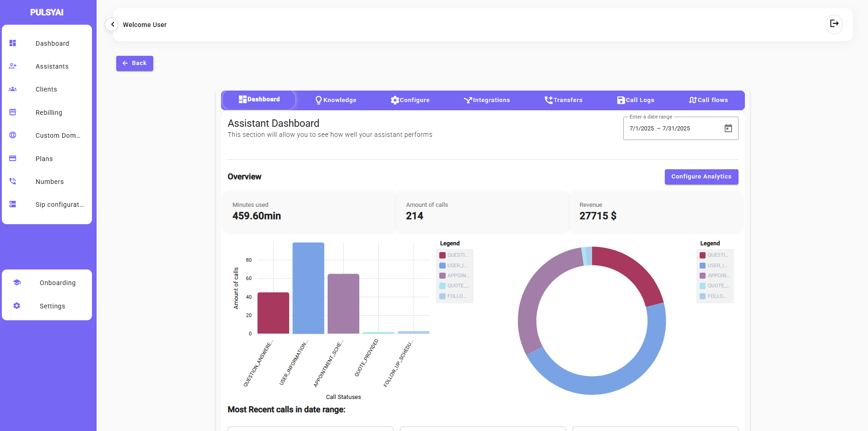Open the Knowledge tab
The width and height of the screenshot is (868, 431).
pos(336,100)
